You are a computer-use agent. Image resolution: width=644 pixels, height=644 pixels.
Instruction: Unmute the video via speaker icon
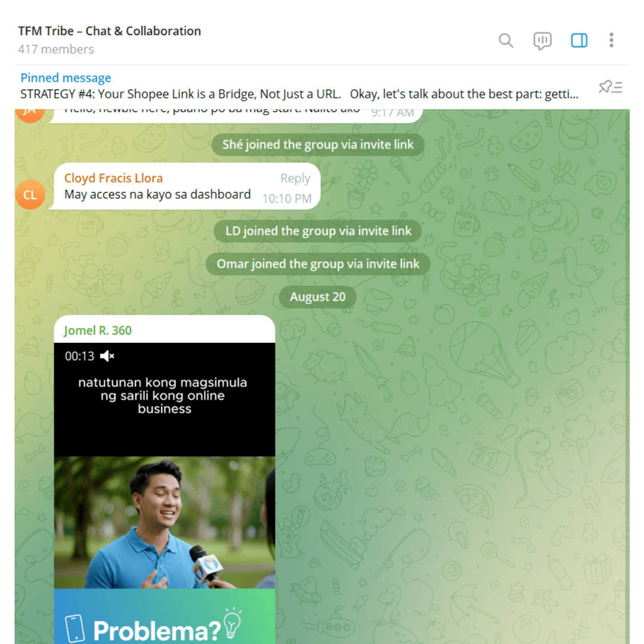[x=107, y=356]
